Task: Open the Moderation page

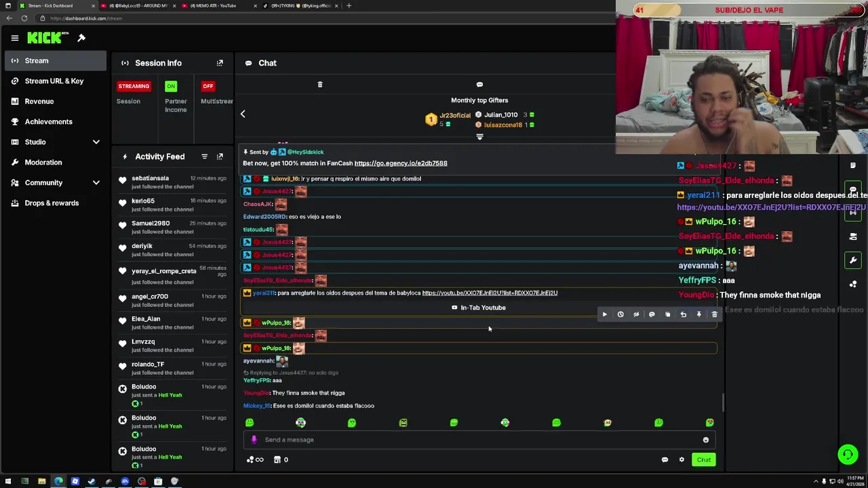Action: coord(56,163)
